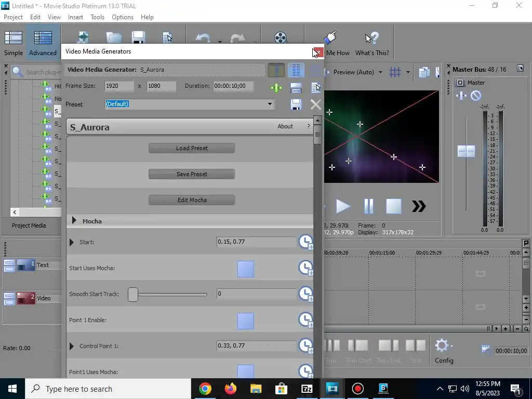Select the Project Media tab
The width and height of the screenshot is (532, 399).
[x=29, y=225]
